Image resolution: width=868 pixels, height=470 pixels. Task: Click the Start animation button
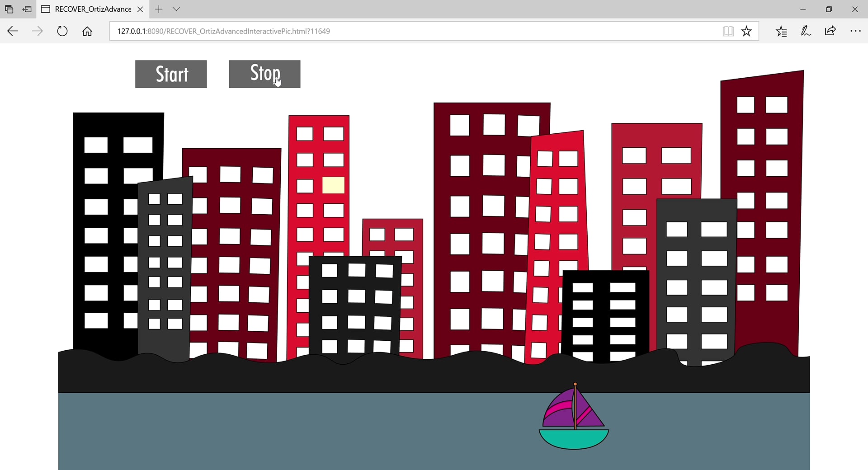pyautogui.click(x=171, y=74)
